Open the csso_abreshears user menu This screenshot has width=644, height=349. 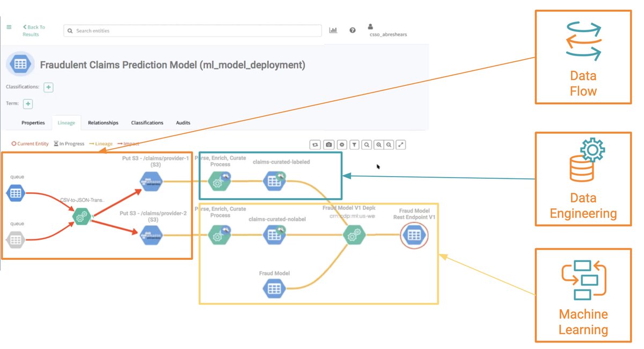pyautogui.click(x=388, y=31)
